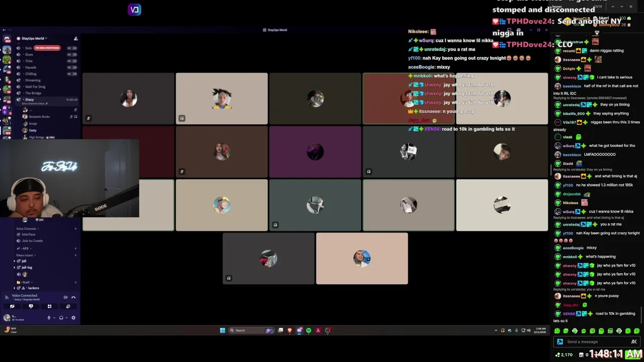Expand the lackers channel threads
644x362 pixels.
pyautogui.click(x=14, y=288)
